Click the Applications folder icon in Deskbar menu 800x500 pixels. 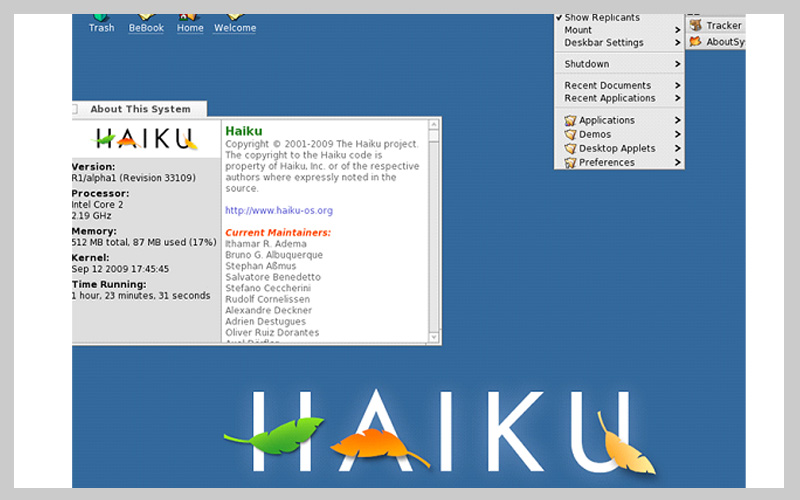pos(570,120)
